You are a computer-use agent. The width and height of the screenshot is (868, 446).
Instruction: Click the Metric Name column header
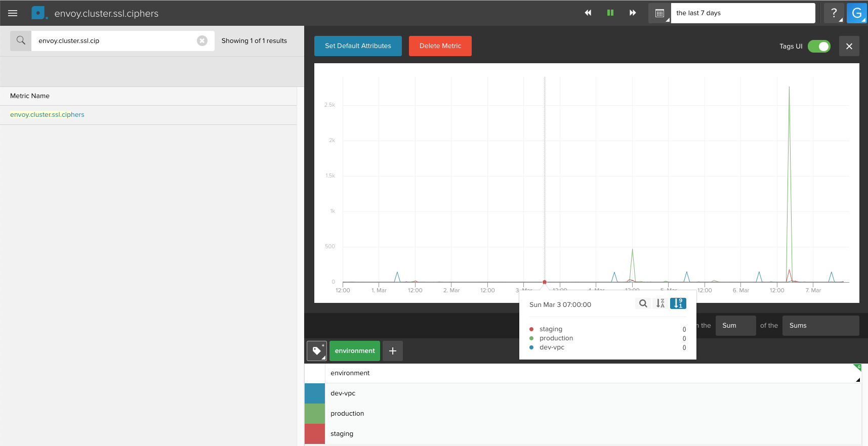(30, 96)
